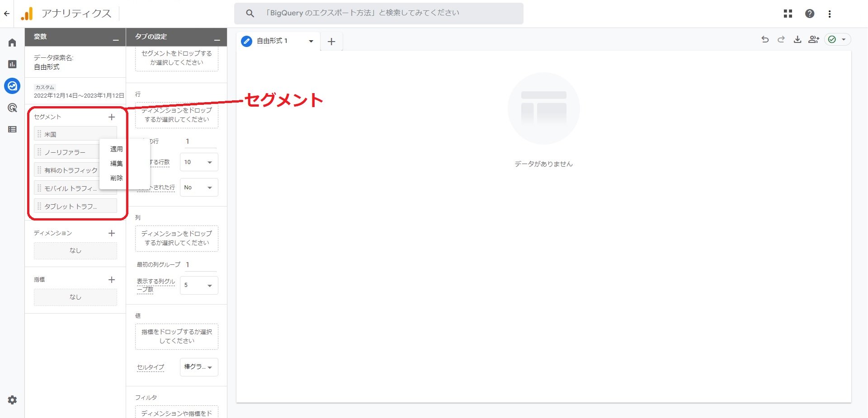Viewport: 868px width, 418px height.
Task: Click the ノーリファラー segment
Action: coord(67,152)
